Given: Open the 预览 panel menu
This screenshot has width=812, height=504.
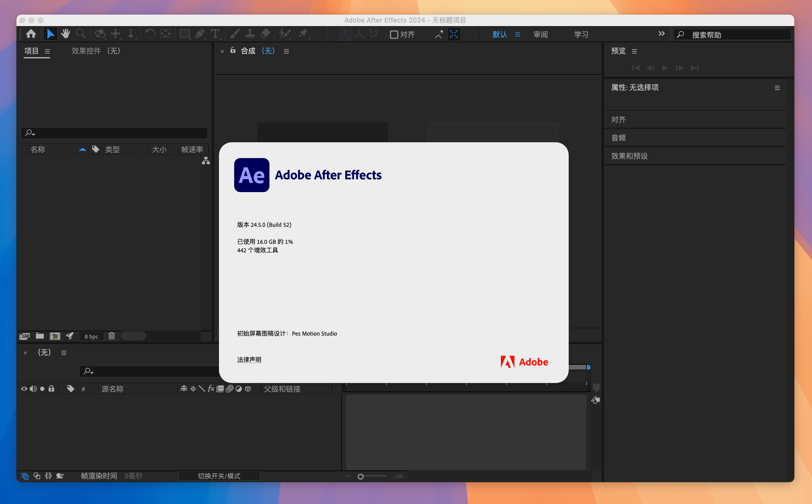Looking at the screenshot, I should click(x=634, y=51).
